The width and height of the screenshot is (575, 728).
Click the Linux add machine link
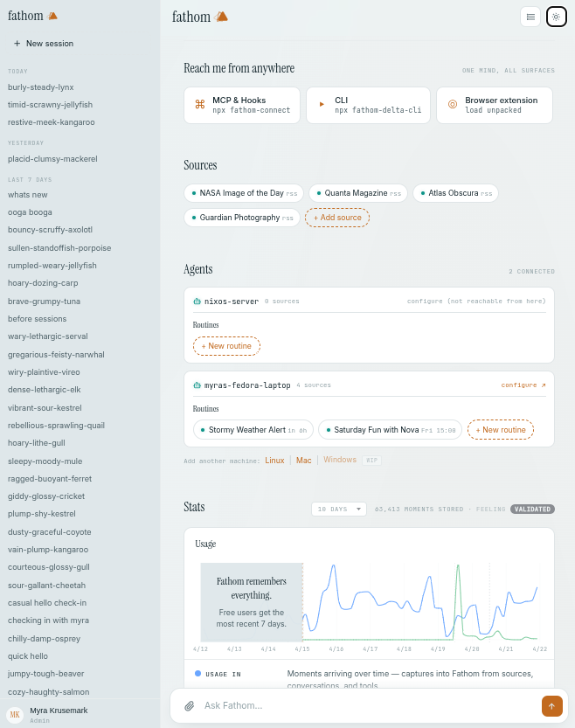[x=274, y=460]
